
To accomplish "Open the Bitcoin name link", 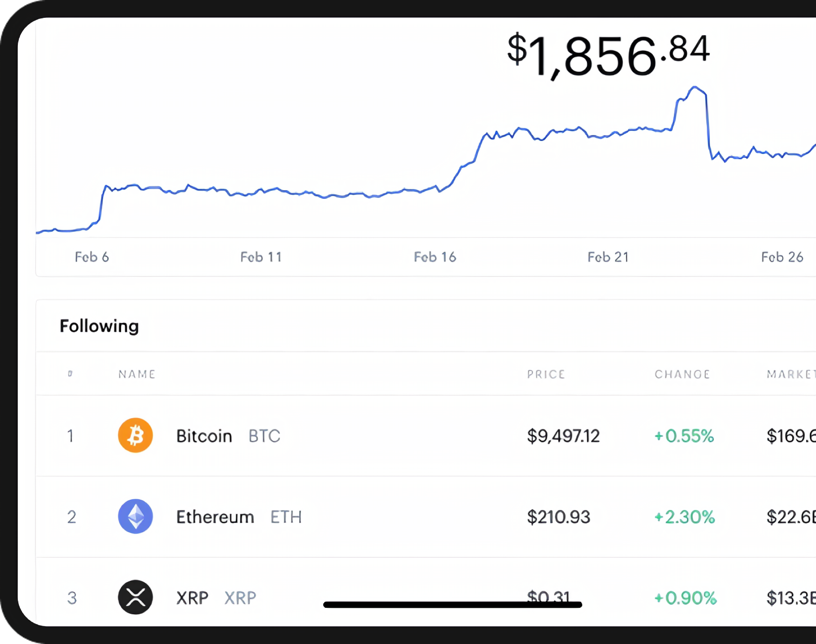I will [204, 436].
